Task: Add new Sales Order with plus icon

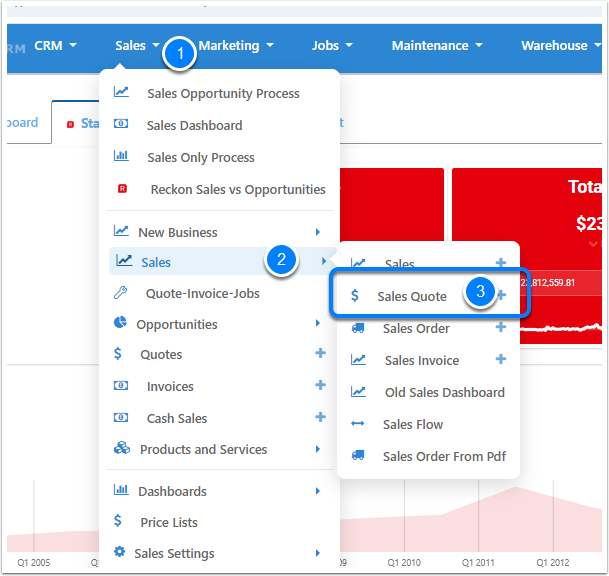Action: click(x=501, y=327)
